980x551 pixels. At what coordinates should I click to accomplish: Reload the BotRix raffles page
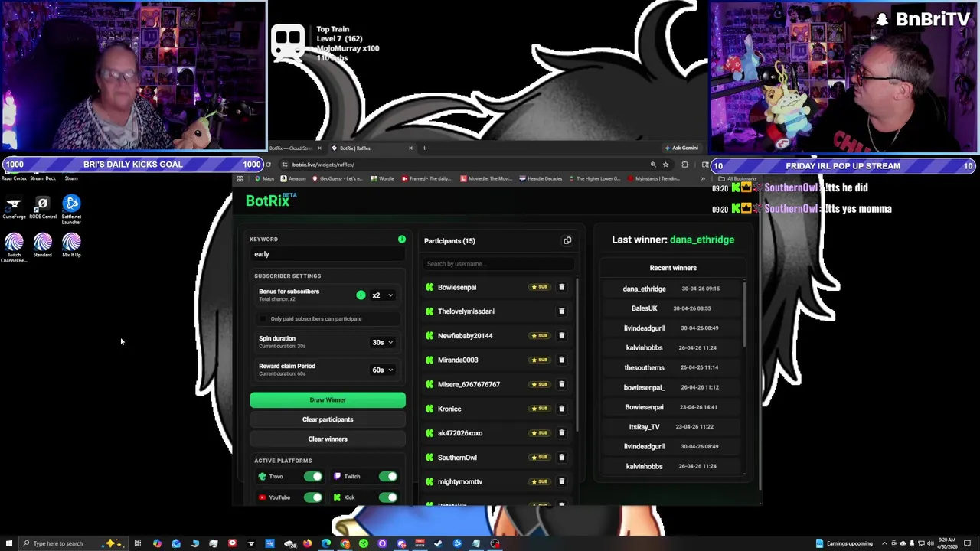(268, 165)
